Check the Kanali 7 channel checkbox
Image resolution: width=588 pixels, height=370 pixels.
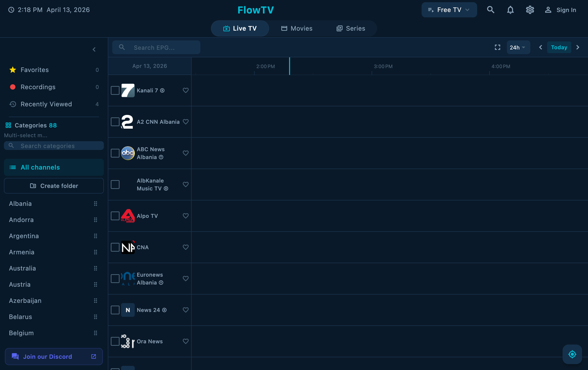click(x=115, y=90)
